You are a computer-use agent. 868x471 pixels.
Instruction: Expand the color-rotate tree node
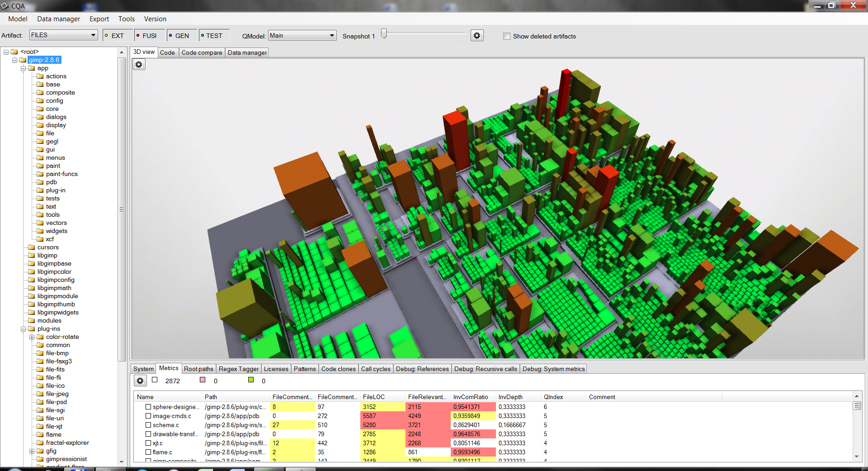coord(32,337)
